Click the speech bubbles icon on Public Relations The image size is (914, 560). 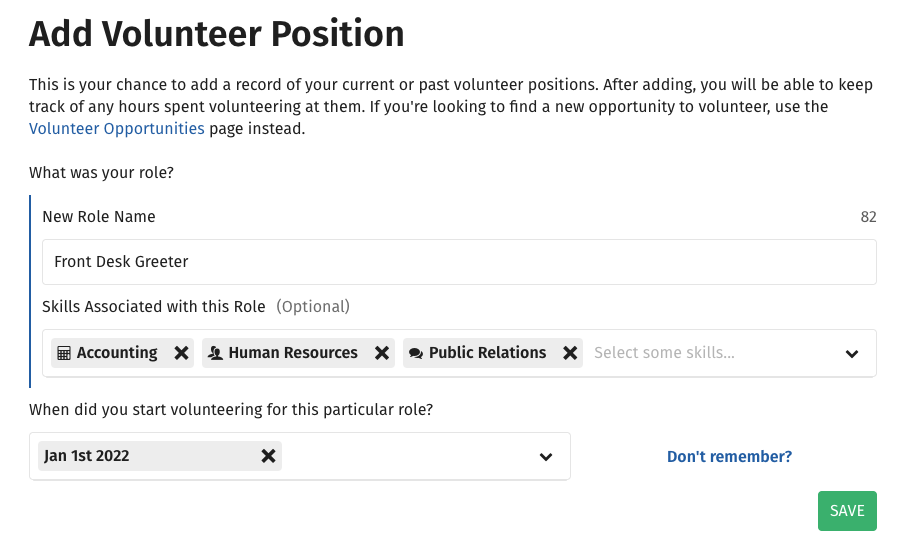(x=416, y=353)
